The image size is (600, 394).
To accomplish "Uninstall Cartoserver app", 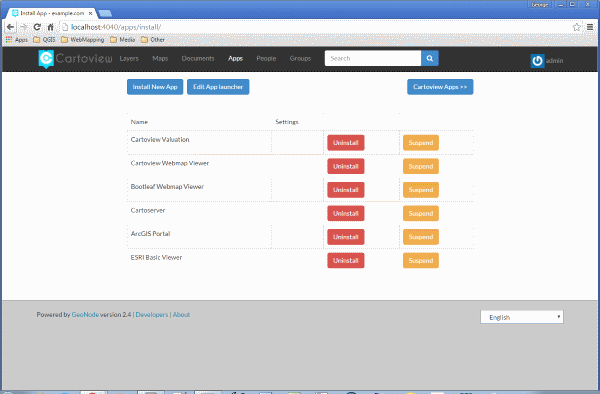I will click(x=346, y=213).
